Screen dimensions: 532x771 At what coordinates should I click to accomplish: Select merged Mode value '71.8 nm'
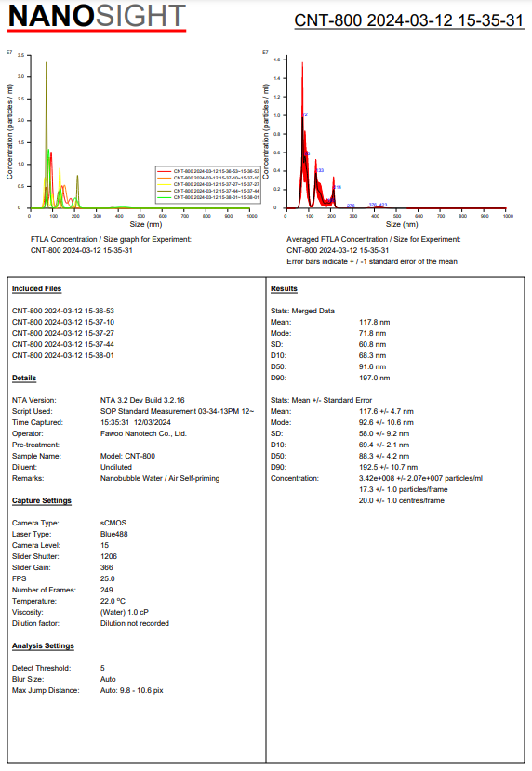point(373,333)
